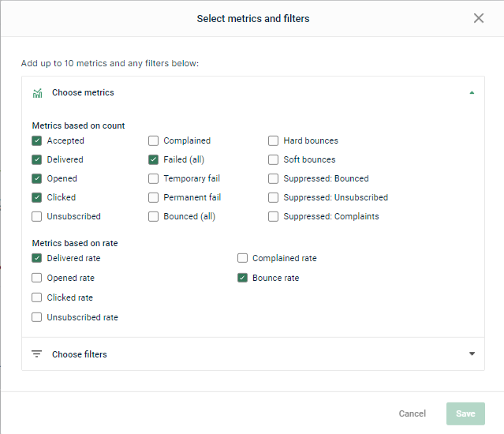
Task: Enable the Unsubscribed count checkbox
Action: [x=37, y=217]
